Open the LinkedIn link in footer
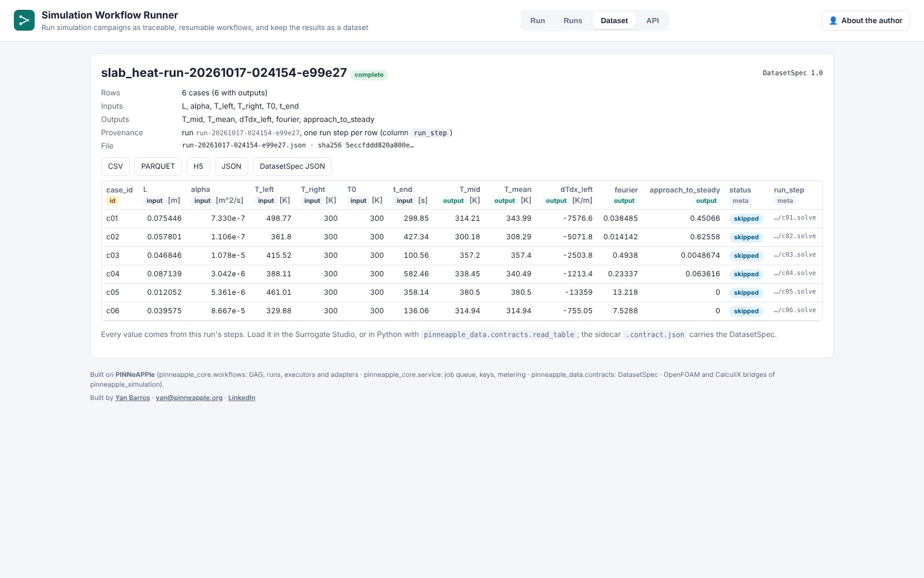Viewport: 924px width, 578px height. [x=241, y=398]
